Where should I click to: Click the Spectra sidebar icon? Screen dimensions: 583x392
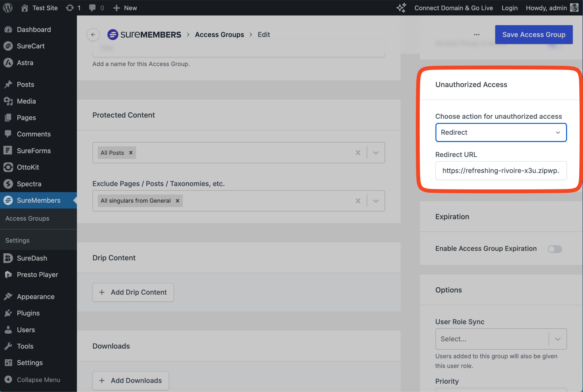click(x=8, y=184)
